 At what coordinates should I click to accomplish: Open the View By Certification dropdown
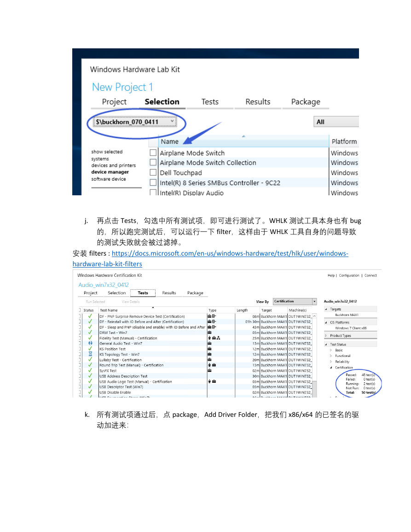295,301
